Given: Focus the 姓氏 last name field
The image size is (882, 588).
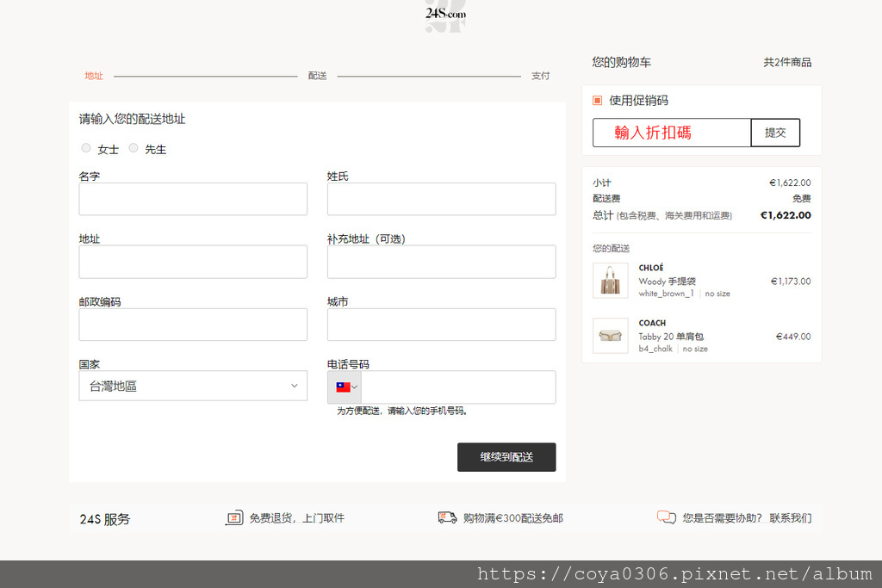Looking at the screenshot, I should pos(442,199).
